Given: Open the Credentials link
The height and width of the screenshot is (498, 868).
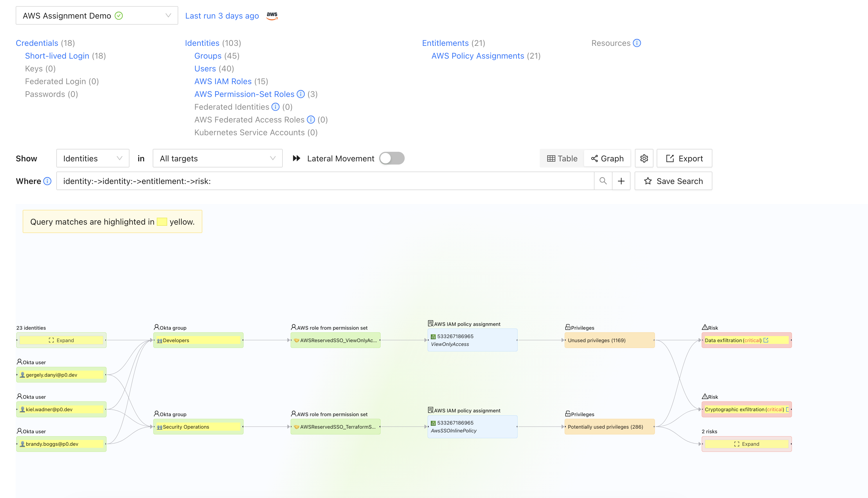Looking at the screenshot, I should (37, 43).
